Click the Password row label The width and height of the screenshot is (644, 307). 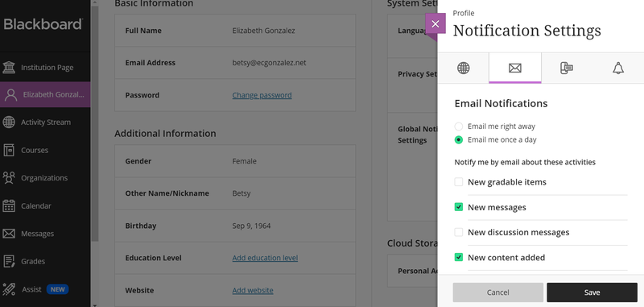(142, 95)
